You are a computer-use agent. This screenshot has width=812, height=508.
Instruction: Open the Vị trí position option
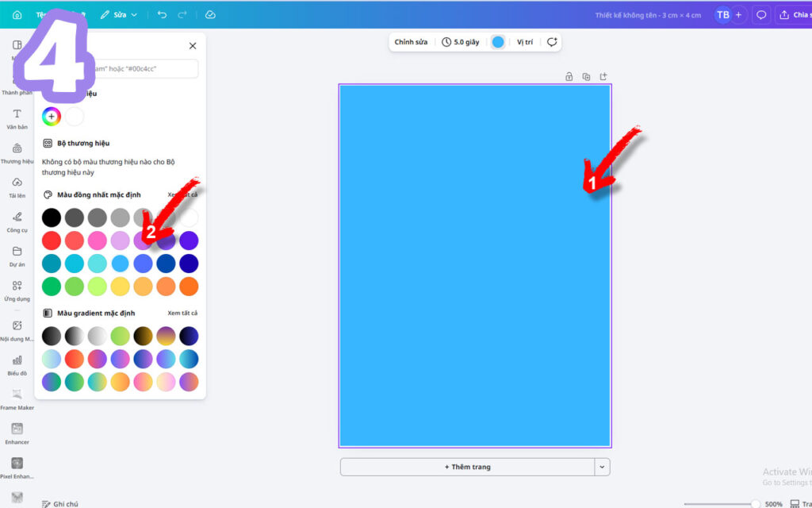[525, 42]
